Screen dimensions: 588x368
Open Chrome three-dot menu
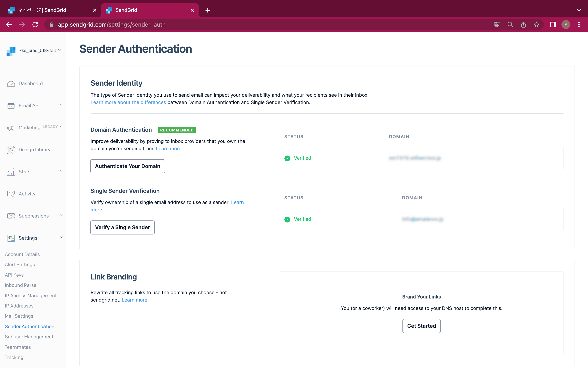579,25
